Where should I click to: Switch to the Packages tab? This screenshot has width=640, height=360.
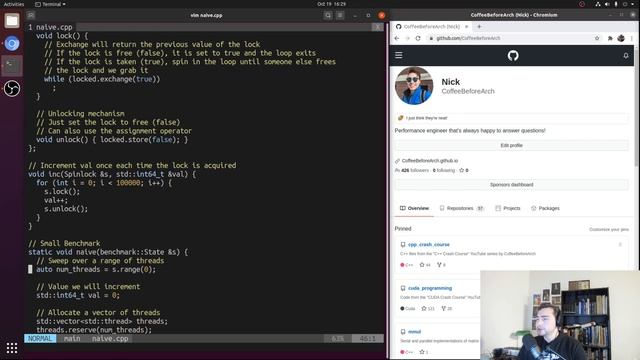pos(545,208)
